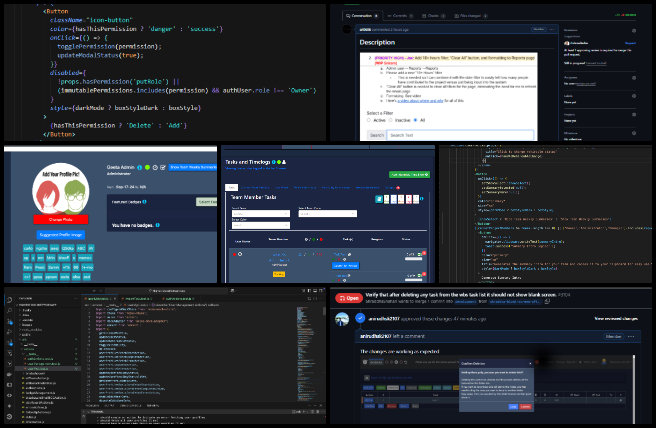Viewport: 656px width, 428px height.
Task: Select the highlighted file in VS Code explorer
Action: 47,369
